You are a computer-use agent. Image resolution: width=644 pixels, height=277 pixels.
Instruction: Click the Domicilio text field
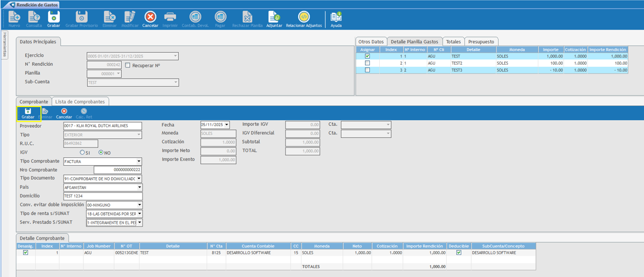[x=102, y=196]
